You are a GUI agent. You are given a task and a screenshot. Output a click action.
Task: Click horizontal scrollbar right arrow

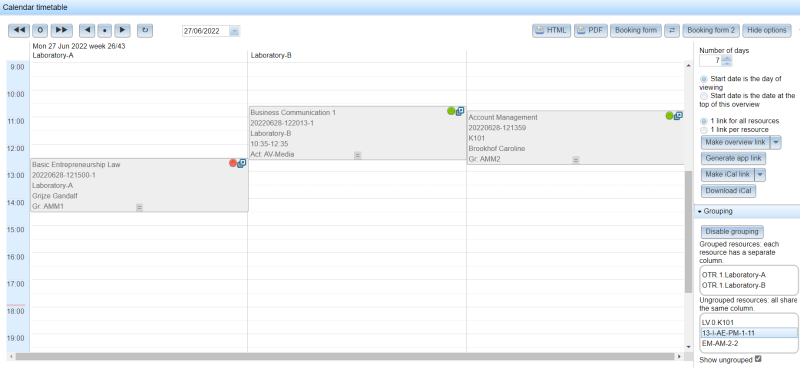click(x=679, y=356)
